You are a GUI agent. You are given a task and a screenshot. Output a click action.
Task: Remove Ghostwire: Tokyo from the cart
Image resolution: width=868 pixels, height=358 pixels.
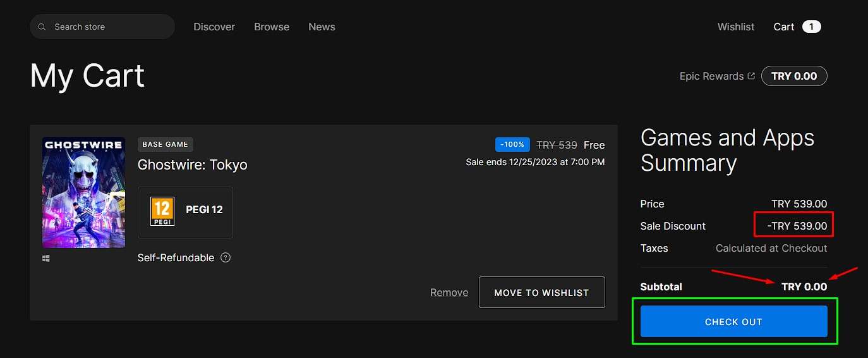(449, 292)
